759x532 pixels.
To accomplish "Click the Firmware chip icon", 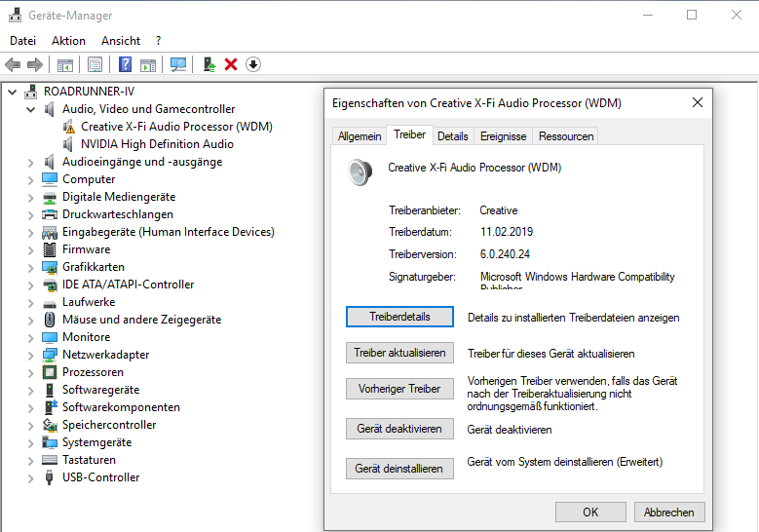I will tap(50, 249).
